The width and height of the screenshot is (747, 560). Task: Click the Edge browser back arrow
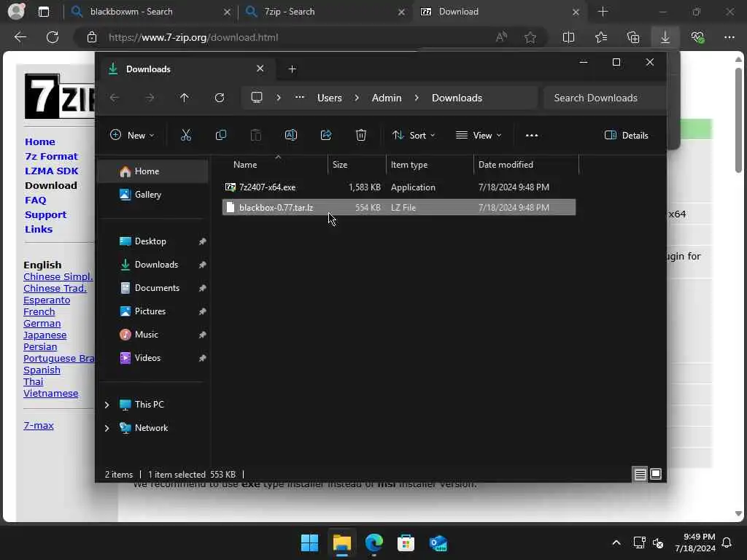(x=20, y=37)
